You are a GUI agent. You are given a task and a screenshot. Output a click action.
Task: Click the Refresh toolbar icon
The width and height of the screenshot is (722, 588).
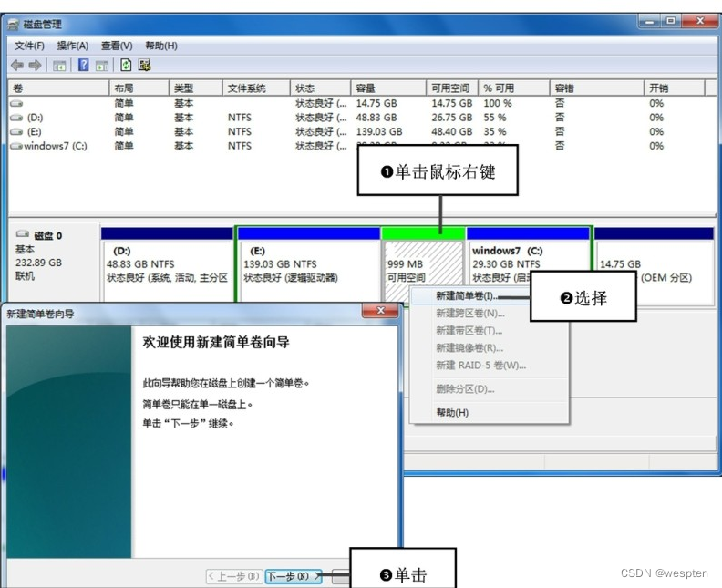coord(126,65)
